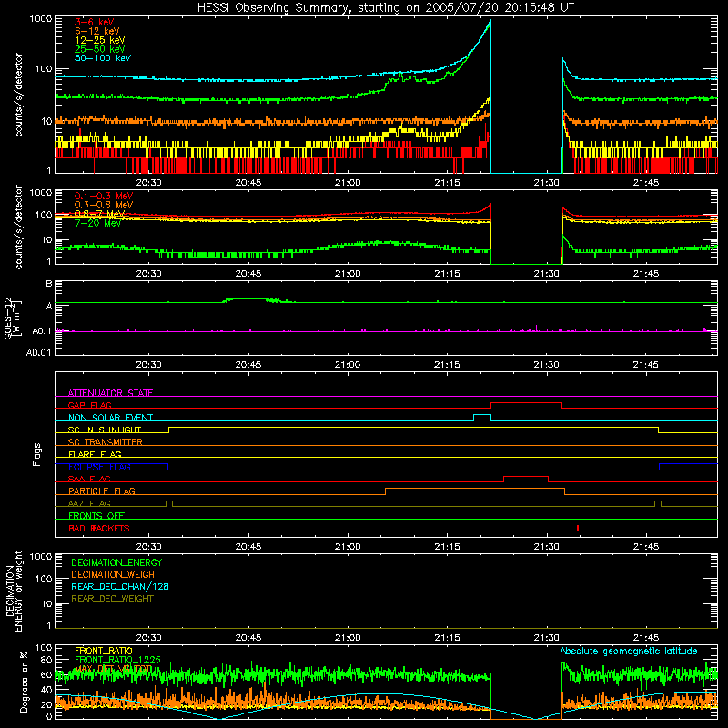
Task: Click the orange 0.3-0.8 MeV legend label
Action: pos(104,205)
